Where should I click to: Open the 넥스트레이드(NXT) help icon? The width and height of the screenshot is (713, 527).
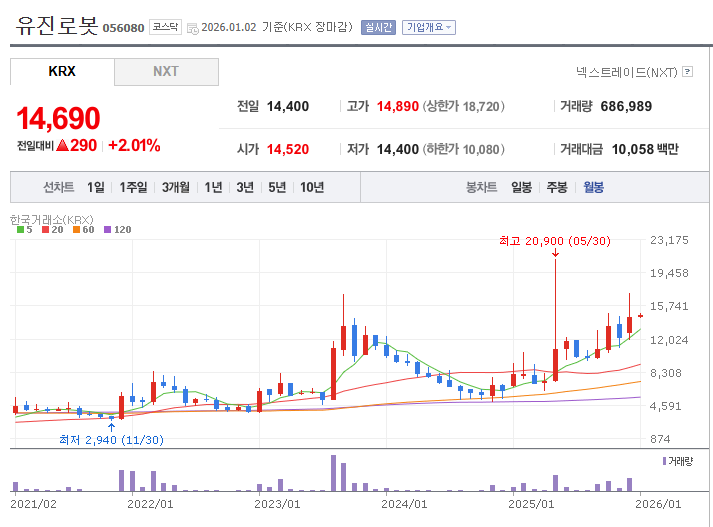[688, 71]
